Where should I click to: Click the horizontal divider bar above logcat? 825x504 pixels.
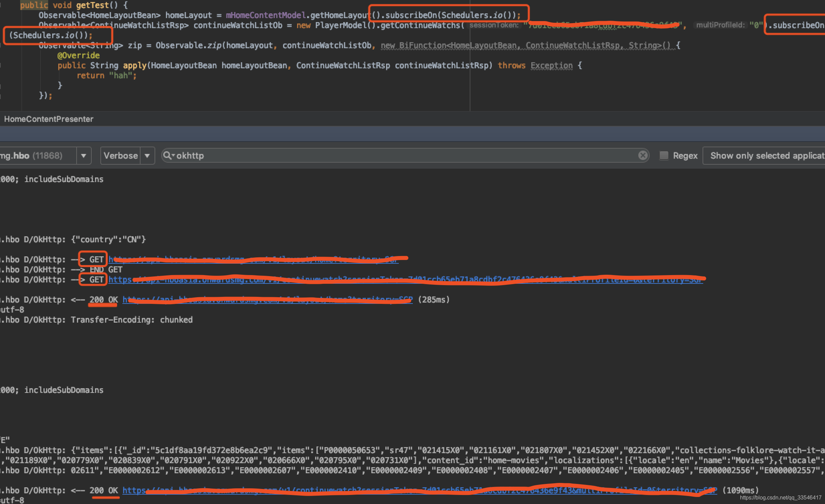point(412,134)
